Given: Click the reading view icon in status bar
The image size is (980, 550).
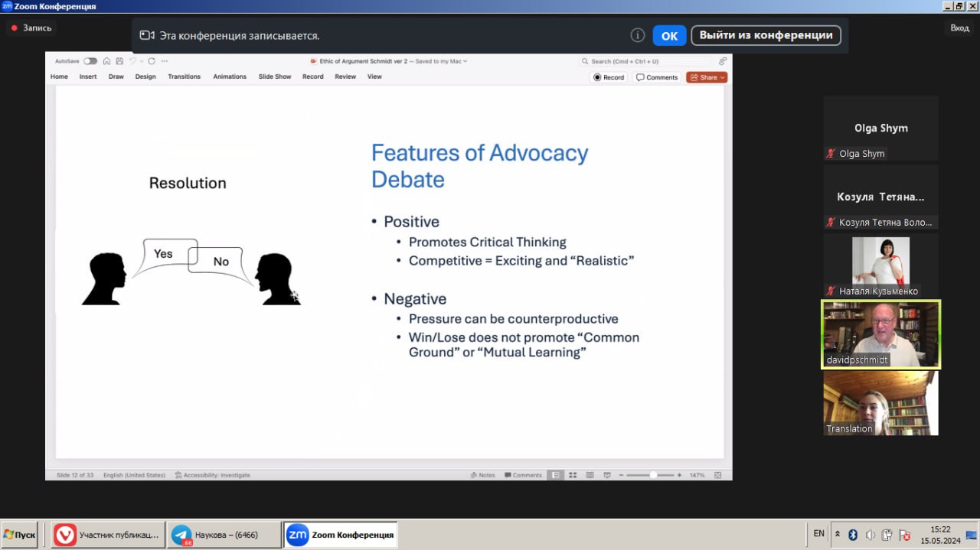Looking at the screenshot, I should 590,475.
